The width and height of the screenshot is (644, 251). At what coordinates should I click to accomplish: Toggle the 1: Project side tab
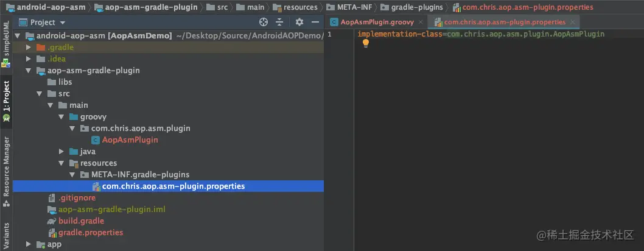click(5, 101)
